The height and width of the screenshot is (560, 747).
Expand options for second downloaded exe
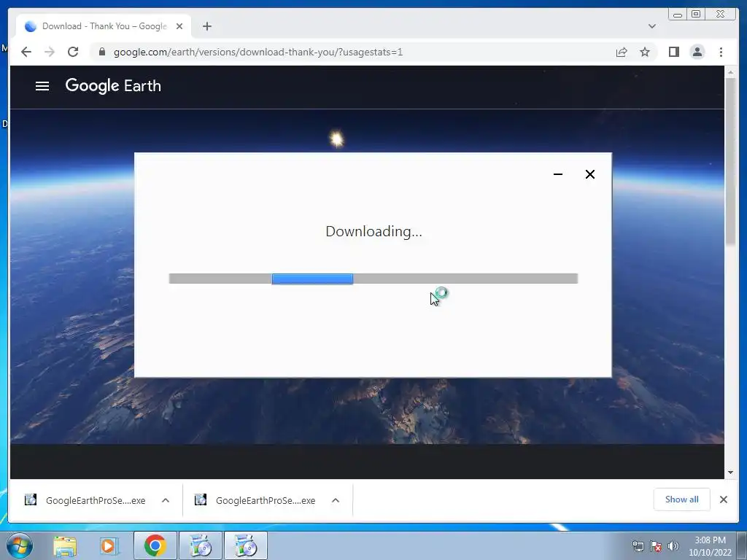click(x=336, y=500)
